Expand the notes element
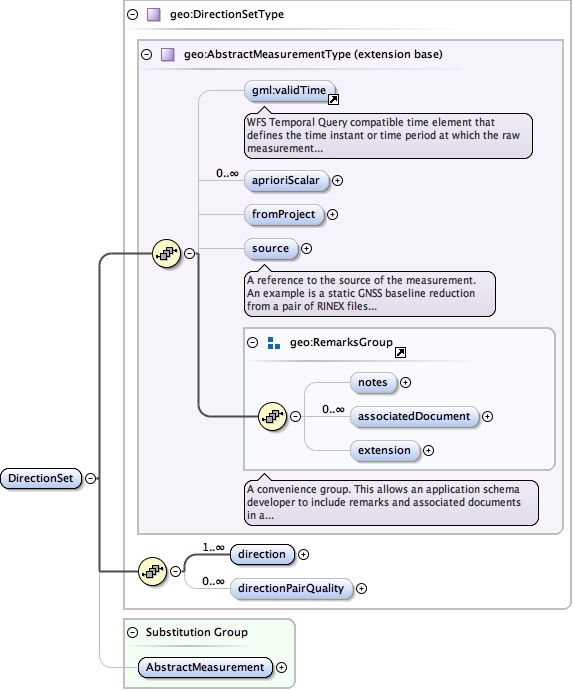573x690 pixels. coord(405,382)
